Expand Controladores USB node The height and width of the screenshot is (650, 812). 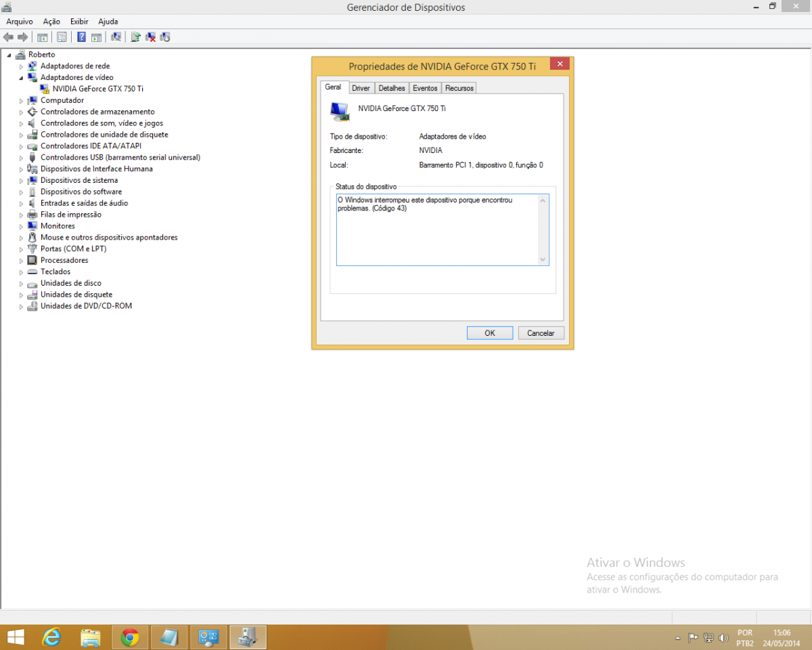[21, 158]
